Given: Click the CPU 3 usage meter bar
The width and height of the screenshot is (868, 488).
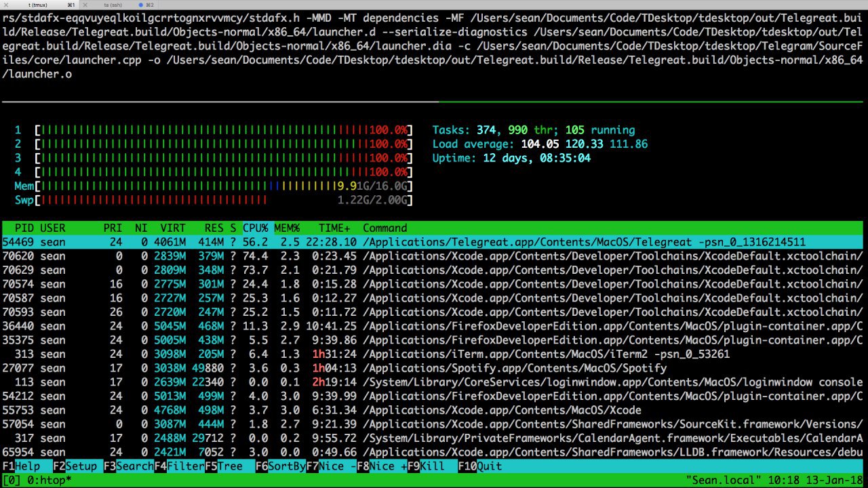Looking at the screenshot, I should 224,158.
